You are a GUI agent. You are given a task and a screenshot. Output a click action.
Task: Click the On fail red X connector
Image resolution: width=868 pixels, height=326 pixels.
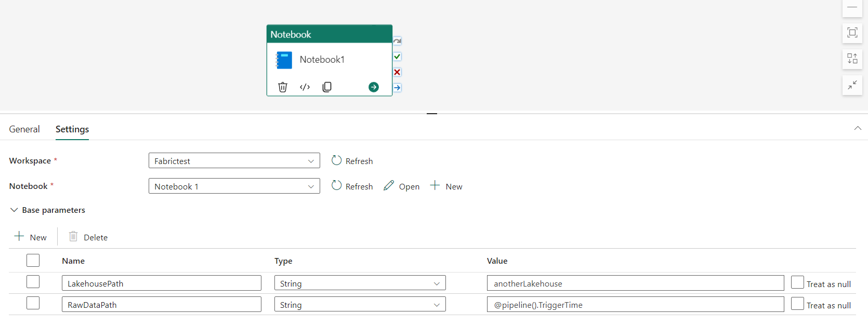click(397, 72)
